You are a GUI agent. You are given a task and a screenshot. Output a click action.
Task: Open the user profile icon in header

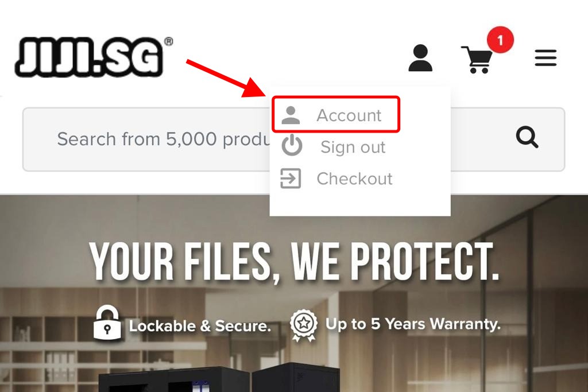[x=420, y=58]
